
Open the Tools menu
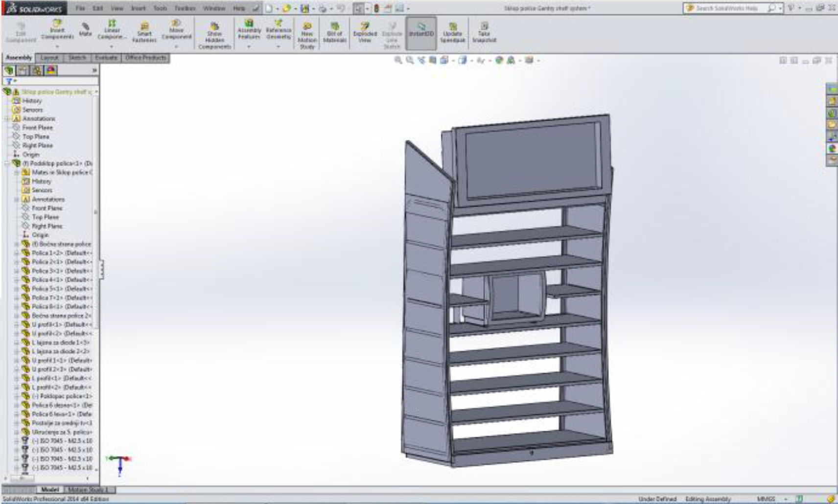[x=160, y=8]
